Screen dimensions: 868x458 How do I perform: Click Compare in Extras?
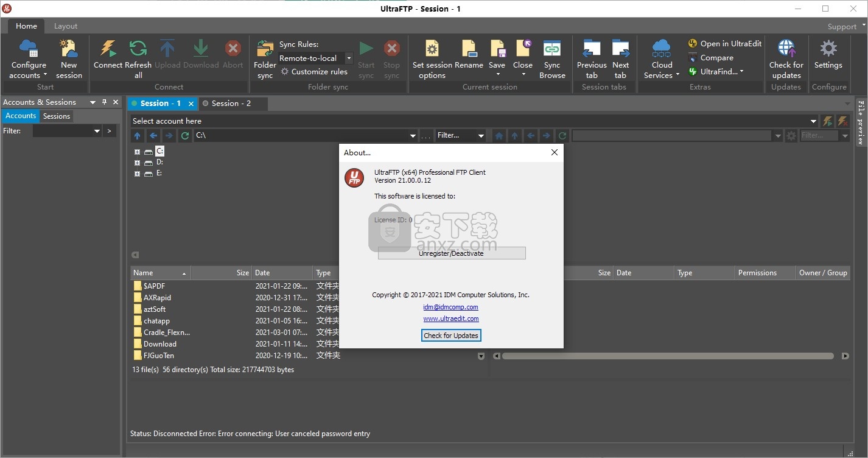[711, 58]
